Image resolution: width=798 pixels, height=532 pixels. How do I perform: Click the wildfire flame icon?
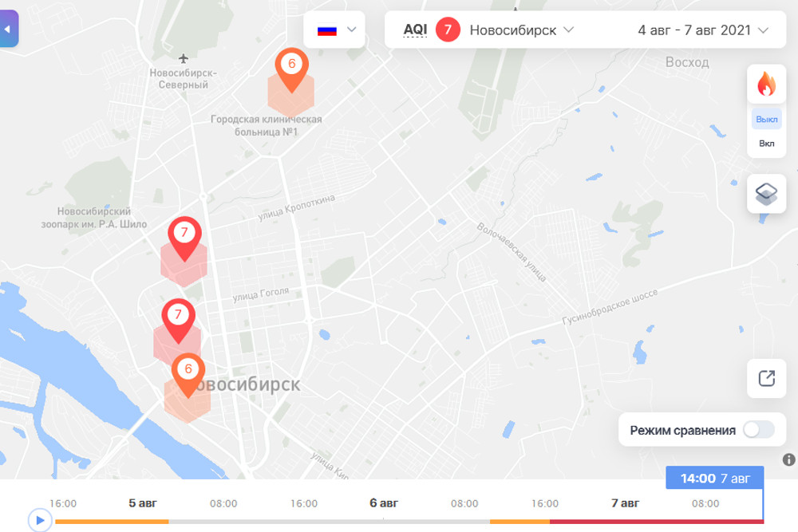766,84
